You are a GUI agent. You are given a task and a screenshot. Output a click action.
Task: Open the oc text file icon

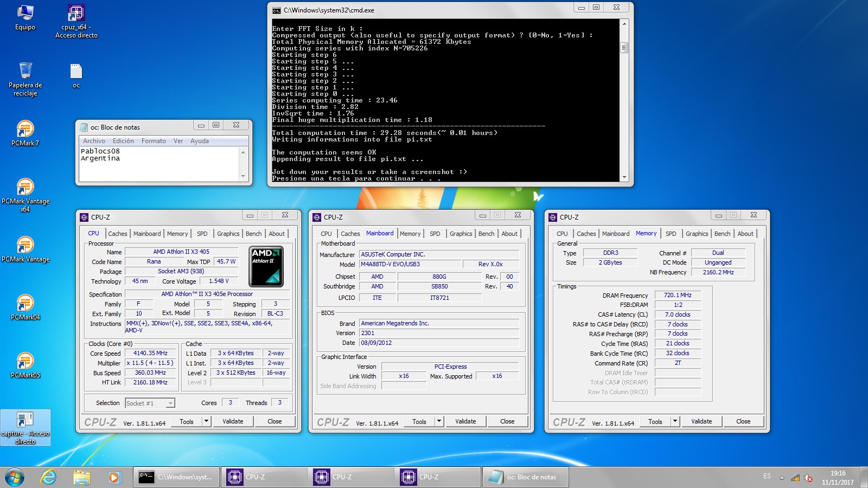pos(76,76)
